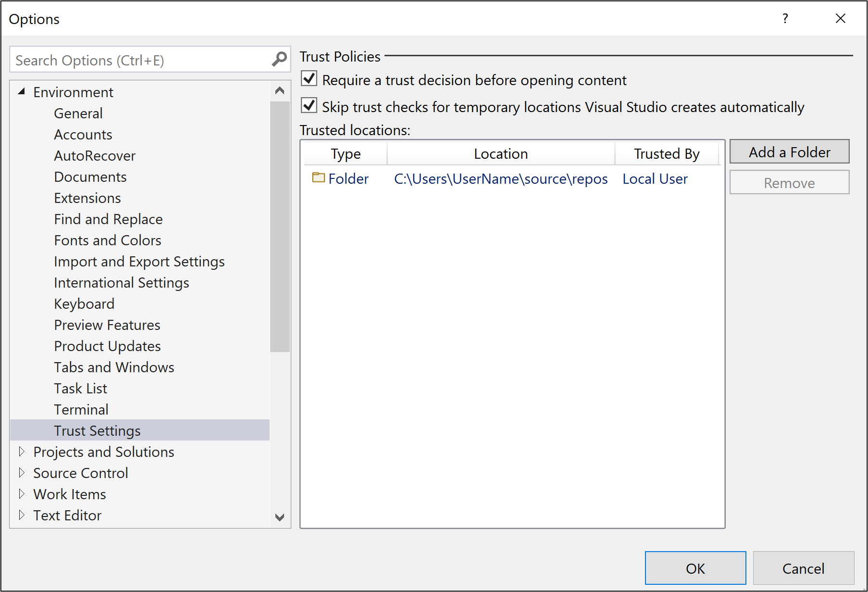This screenshot has height=592, width=868.
Task: Click the Help question mark icon
Action: 785,18
